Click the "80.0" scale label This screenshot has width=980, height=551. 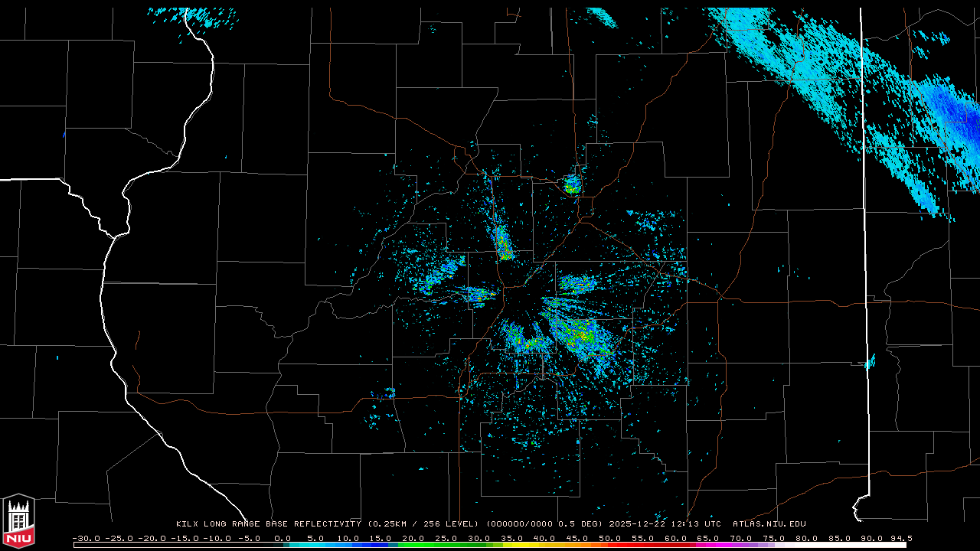(x=808, y=538)
